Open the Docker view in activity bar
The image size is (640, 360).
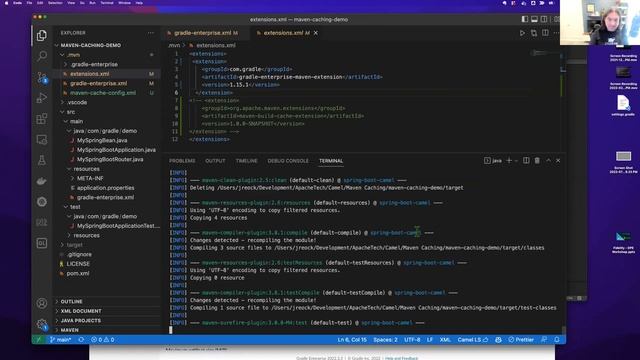point(42,181)
